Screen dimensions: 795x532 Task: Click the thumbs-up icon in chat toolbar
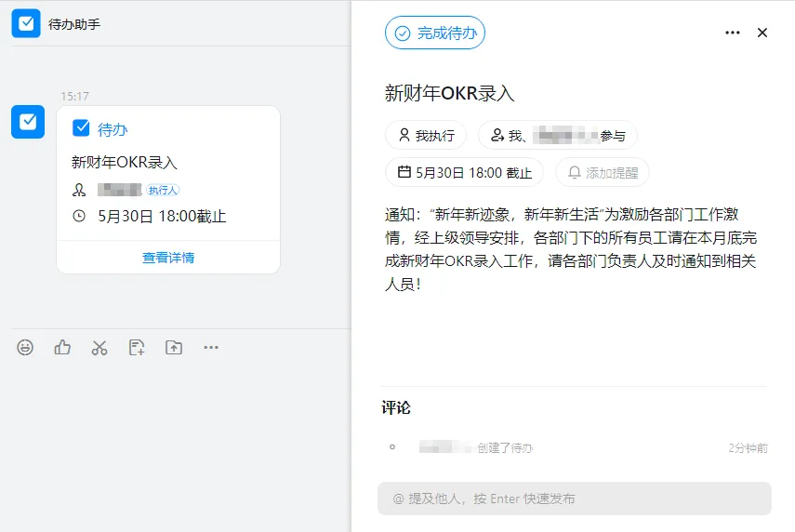[62, 348]
